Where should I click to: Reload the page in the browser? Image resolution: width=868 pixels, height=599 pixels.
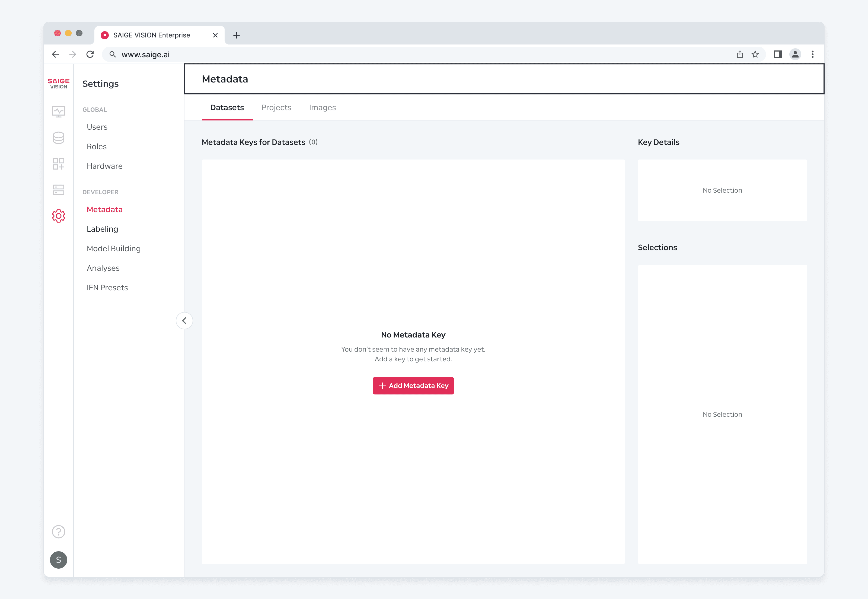click(x=90, y=55)
